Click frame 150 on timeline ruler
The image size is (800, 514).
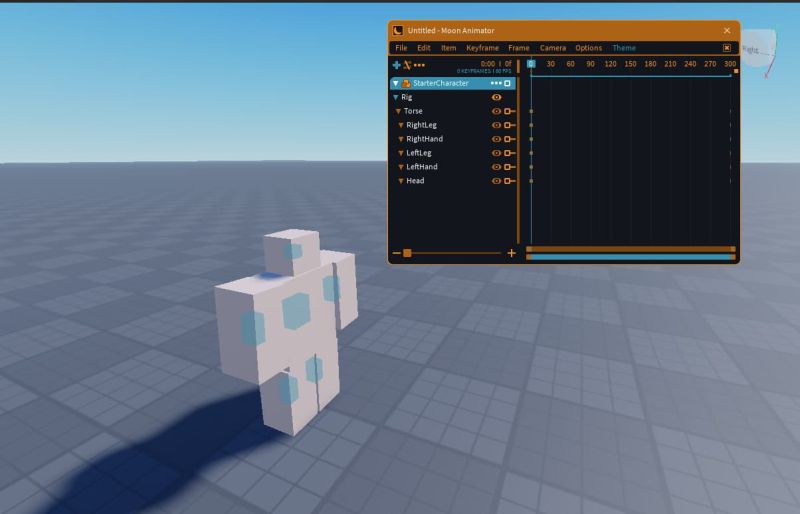coord(631,64)
